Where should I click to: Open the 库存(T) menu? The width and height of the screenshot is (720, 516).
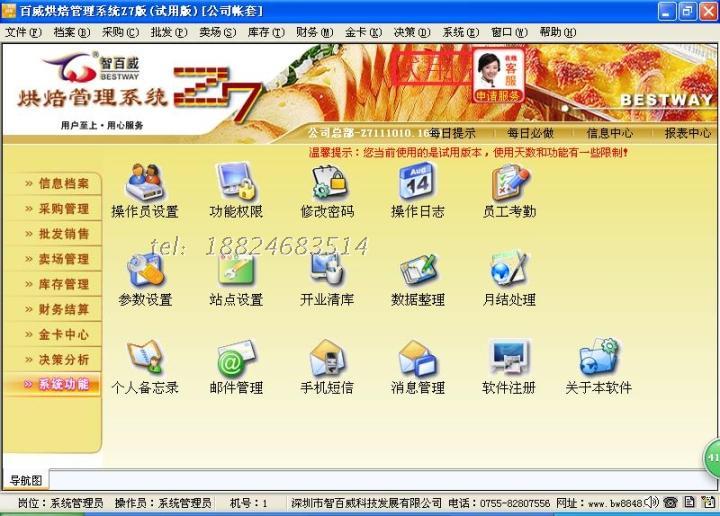point(266,32)
